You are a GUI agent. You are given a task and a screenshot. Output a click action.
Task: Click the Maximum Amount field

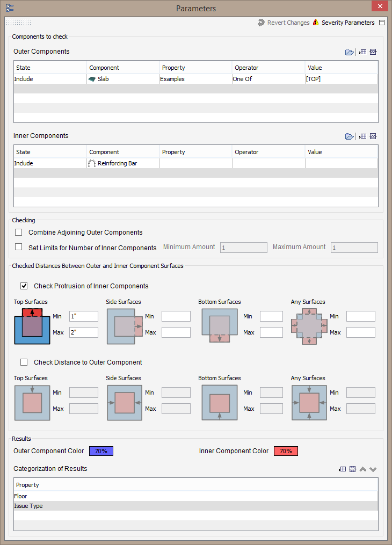tap(354, 248)
